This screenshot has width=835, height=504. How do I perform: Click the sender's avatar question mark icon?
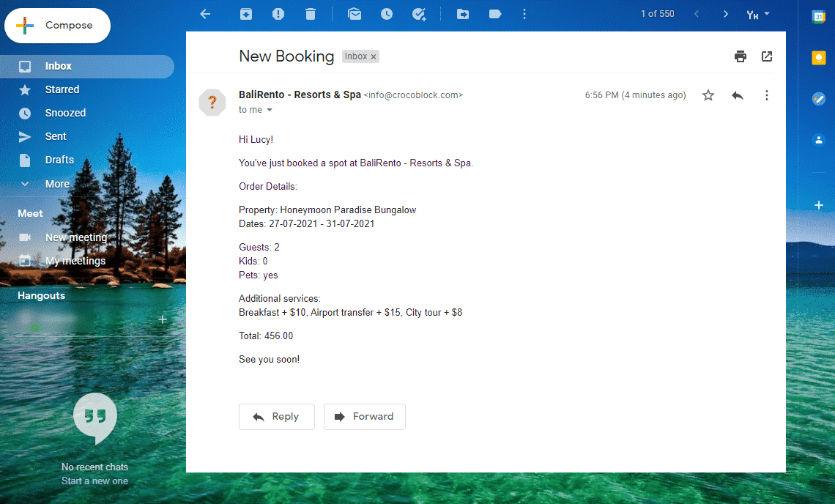point(212,103)
